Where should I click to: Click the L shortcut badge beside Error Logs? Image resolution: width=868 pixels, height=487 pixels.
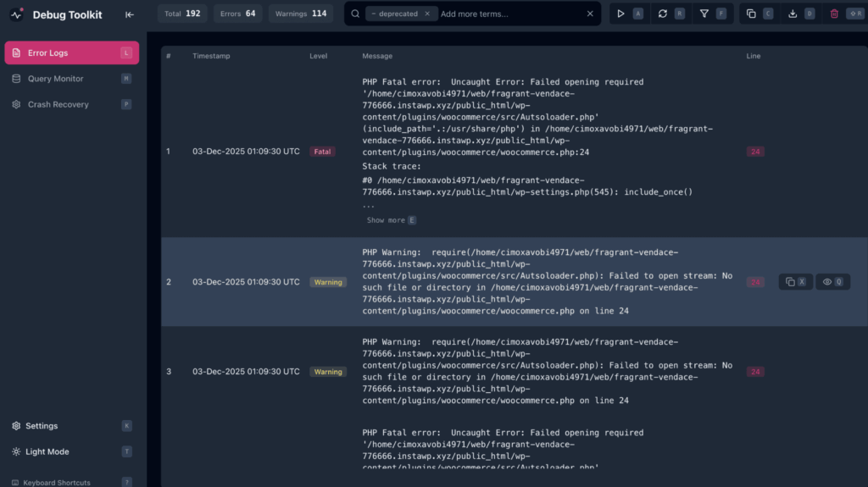coord(126,53)
